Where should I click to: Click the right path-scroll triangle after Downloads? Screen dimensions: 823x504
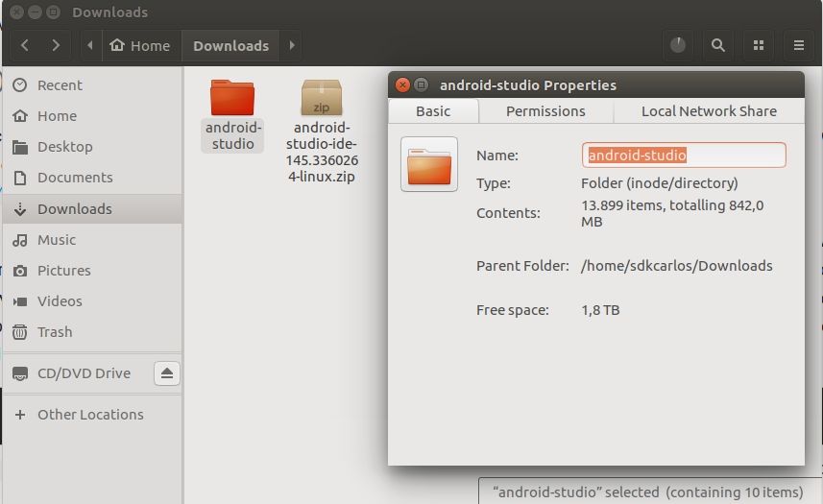click(x=292, y=46)
